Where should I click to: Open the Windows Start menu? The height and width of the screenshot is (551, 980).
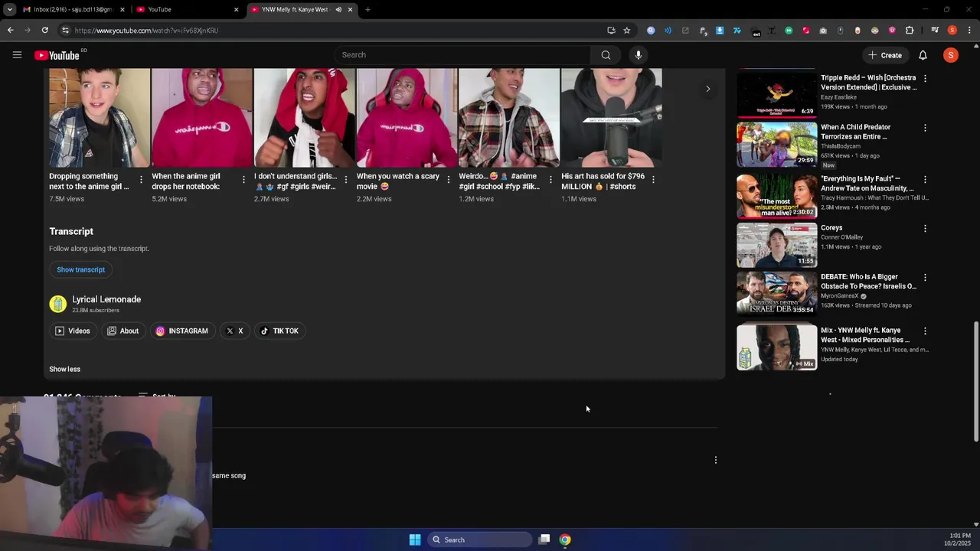414,540
